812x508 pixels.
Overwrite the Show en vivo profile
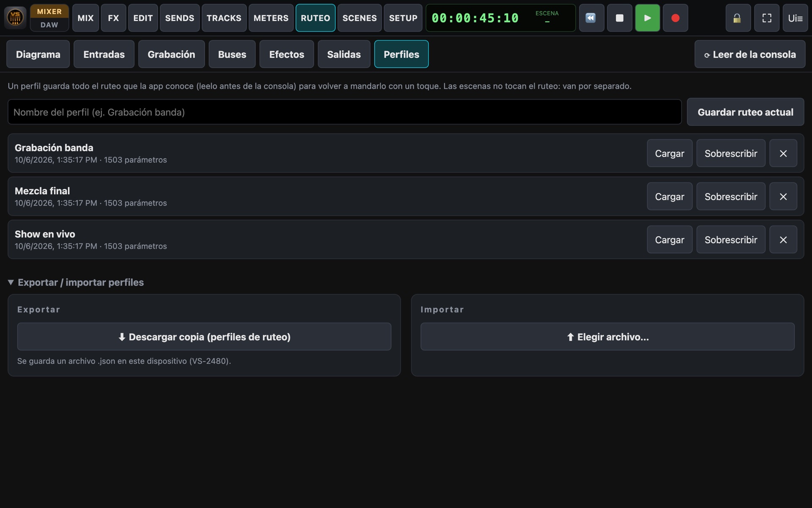click(x=731, y=240)
